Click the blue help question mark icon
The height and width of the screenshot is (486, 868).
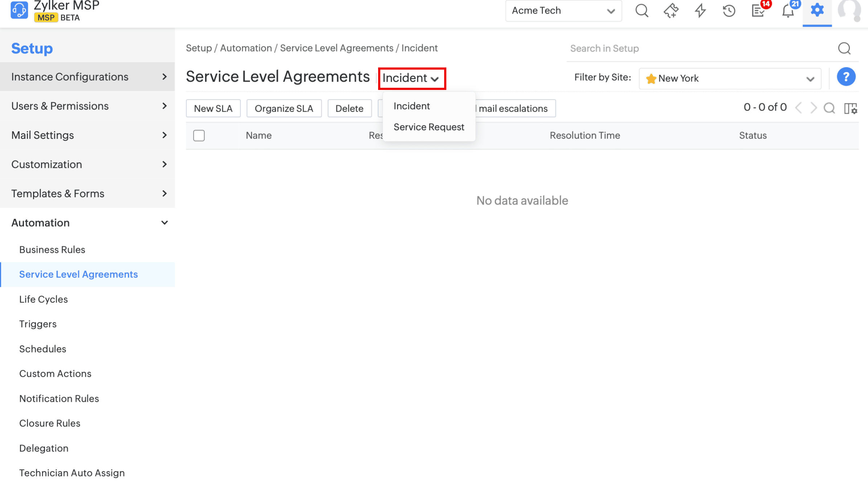click(x=846, y=77)
